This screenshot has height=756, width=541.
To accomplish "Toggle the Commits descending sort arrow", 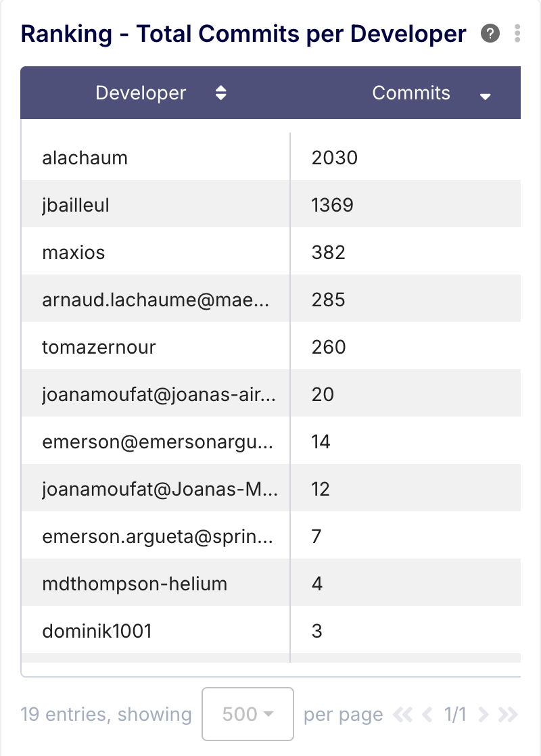I will pos(485,97).
